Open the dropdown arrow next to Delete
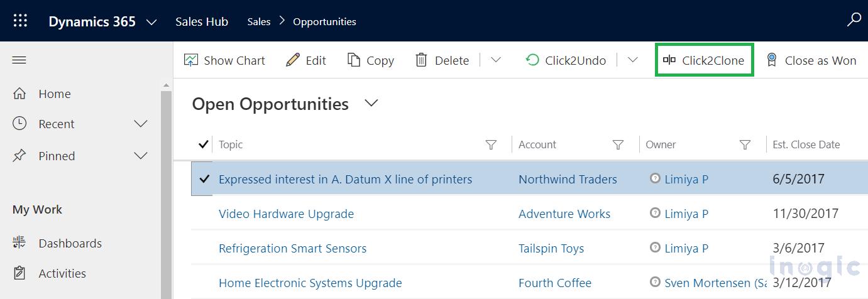 click(x=496, y=60)
